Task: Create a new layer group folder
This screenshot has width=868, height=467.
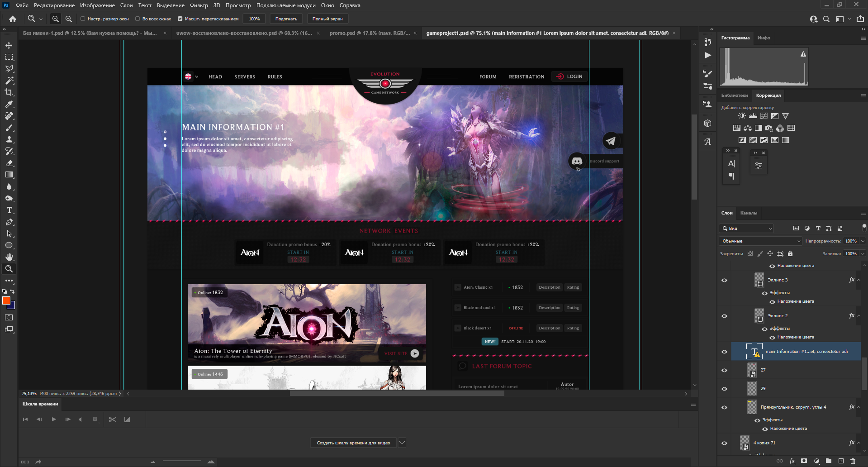Action: (829, 461)
